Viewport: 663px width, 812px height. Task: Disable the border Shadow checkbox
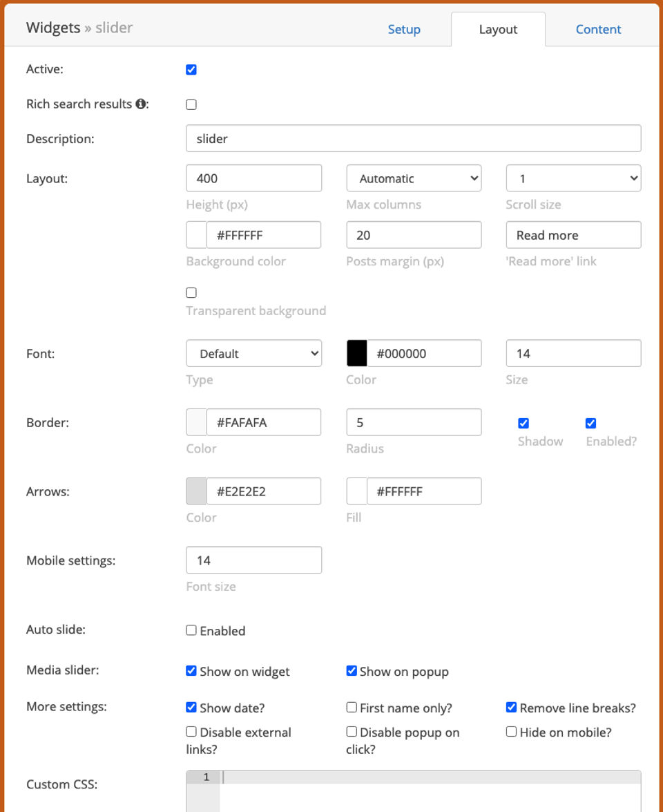(x=523, y=423)
